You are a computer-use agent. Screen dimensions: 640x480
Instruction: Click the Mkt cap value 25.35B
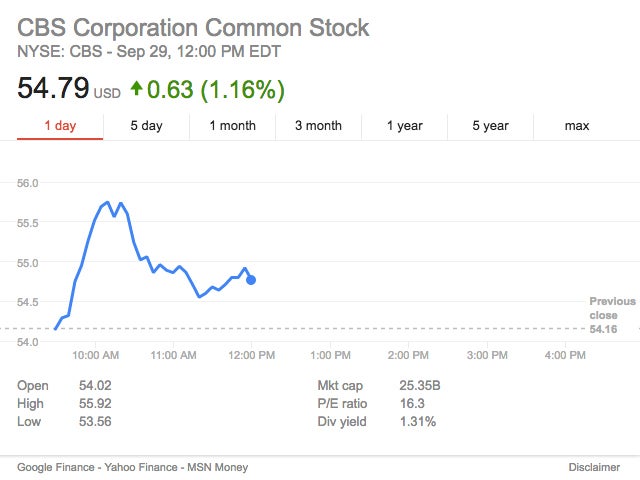421,385
